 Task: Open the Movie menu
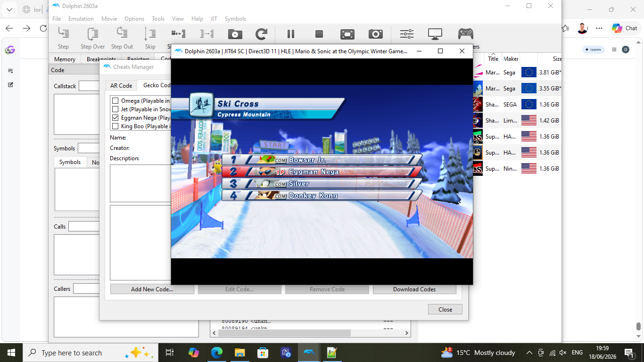[109, 19]
